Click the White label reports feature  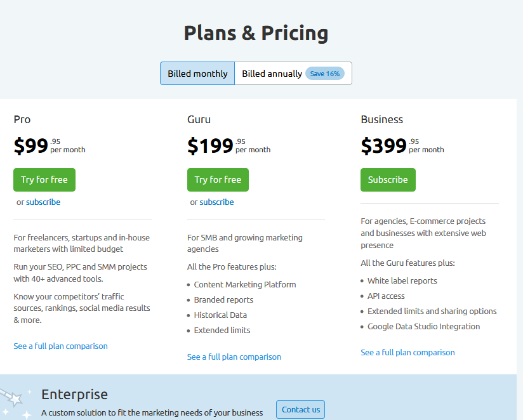[x=402, y=281]
